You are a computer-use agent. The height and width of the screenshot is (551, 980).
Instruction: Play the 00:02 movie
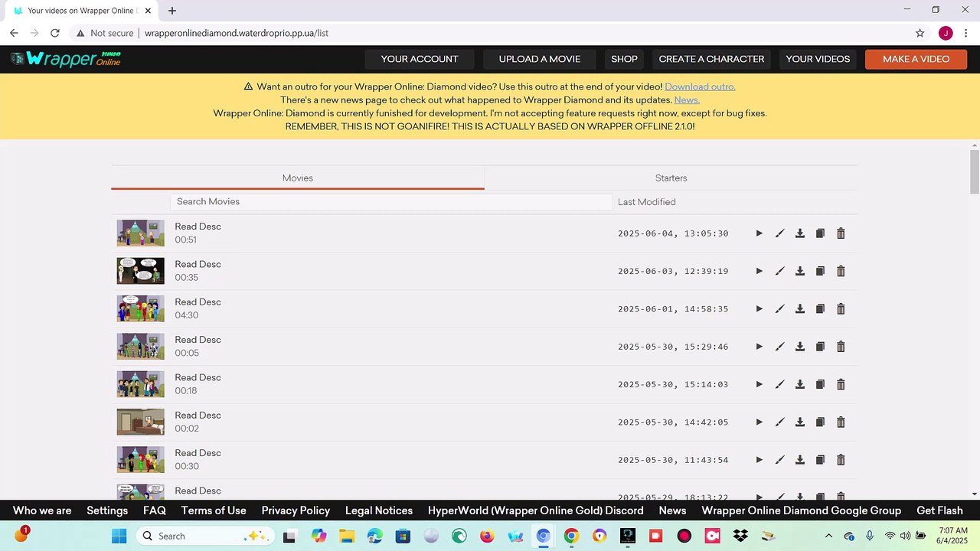759,422
